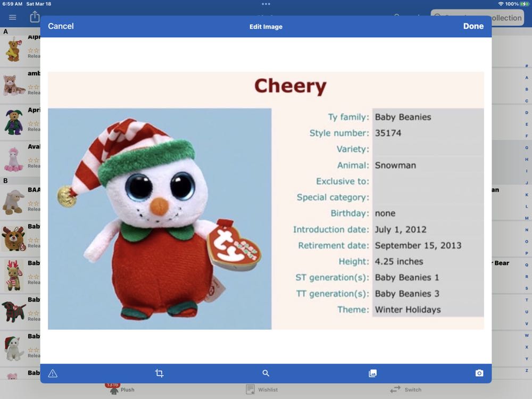Select the jester bear thumbnail

click(x=14, y=122)
